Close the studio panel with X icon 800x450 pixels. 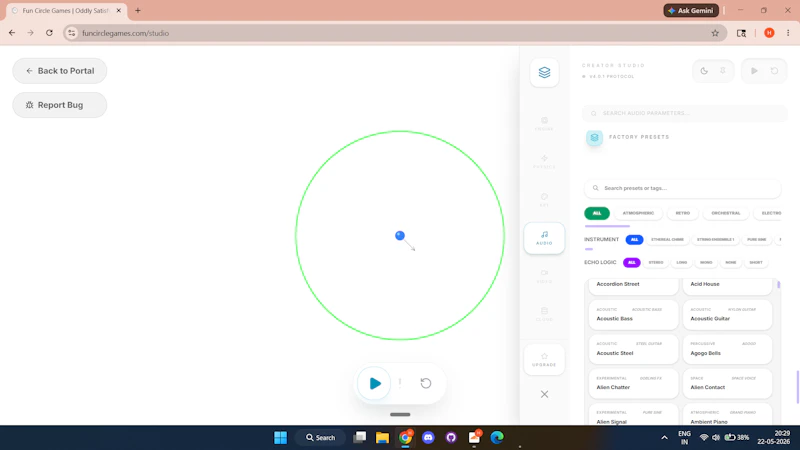[544, 394]
